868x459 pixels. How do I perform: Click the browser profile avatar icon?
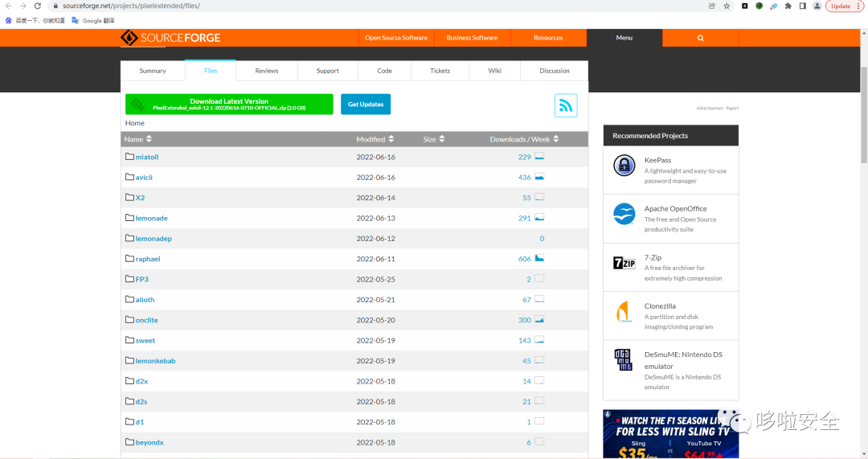pyautogui.click(x=817, y=6)
